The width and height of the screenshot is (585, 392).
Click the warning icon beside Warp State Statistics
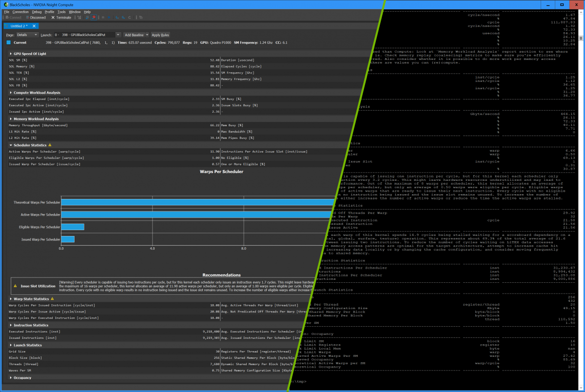[x=52, y=299]
